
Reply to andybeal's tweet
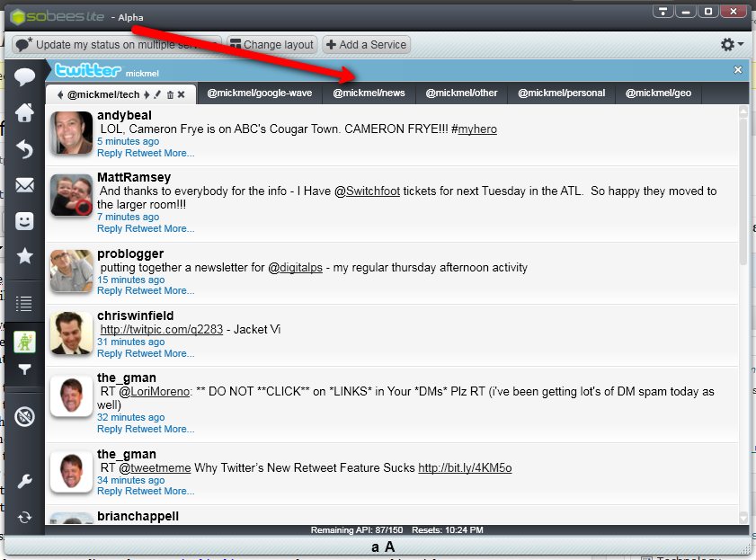click(110, 153)
